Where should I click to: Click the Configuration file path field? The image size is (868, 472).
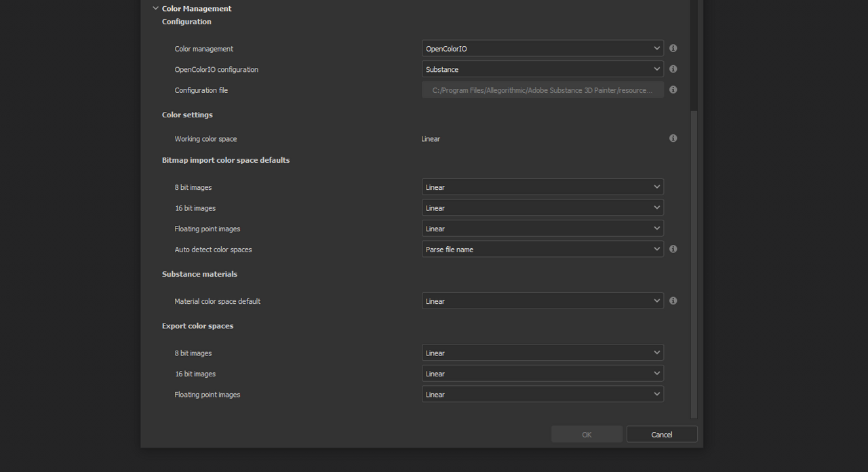542,90
